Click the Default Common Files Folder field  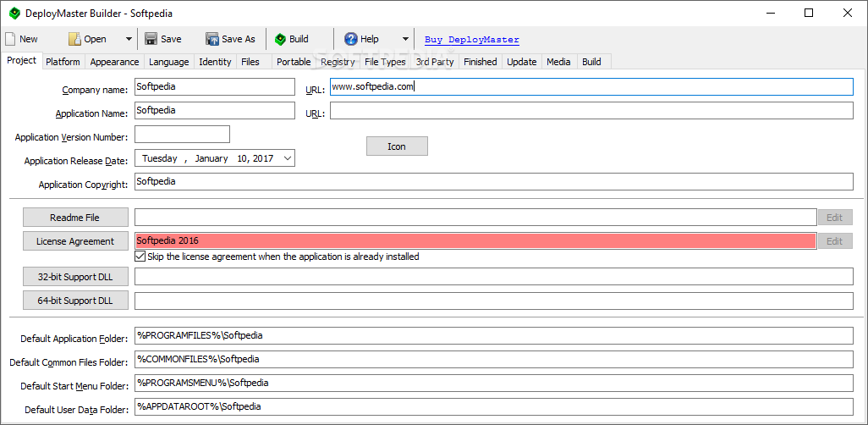(x=494, y=359)
